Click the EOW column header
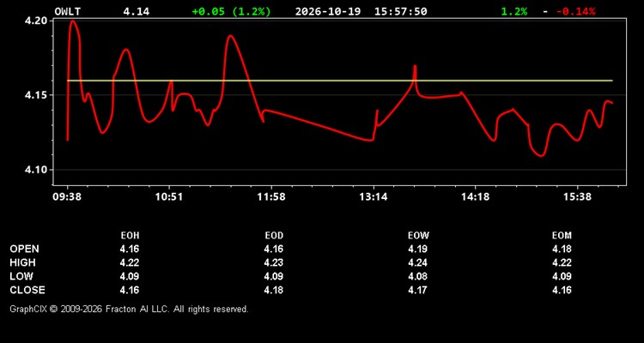Screen dimensions: 644x343 418,236
